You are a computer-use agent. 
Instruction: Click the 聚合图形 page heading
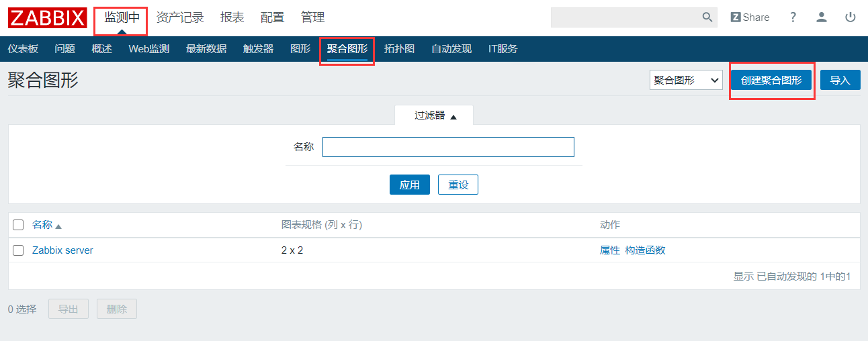click(x=43, y=81)
